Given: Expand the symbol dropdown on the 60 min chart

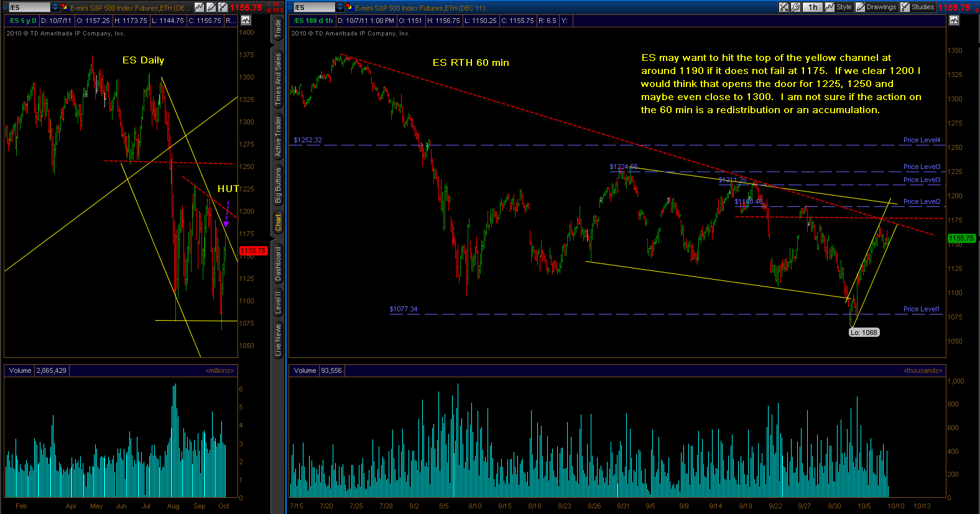Looking at the screenshot, I should pos(340,7).
